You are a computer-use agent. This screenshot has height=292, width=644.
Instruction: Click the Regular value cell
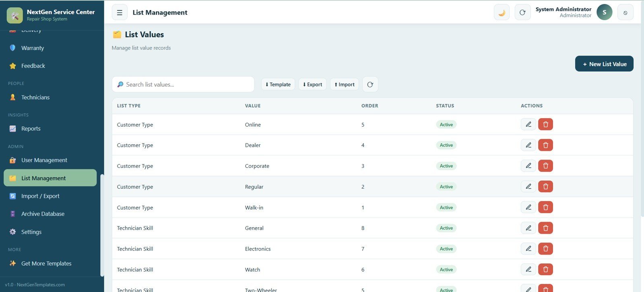(254, 187)
